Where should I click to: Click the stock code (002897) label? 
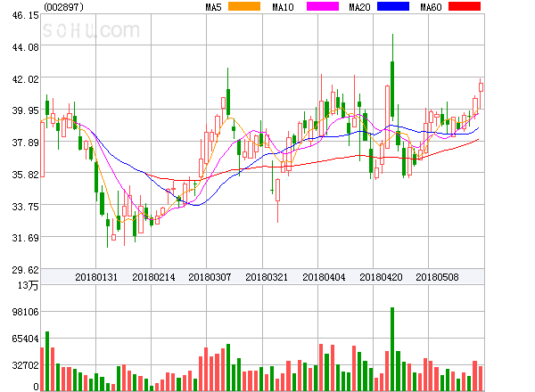[x=63, y=7]
